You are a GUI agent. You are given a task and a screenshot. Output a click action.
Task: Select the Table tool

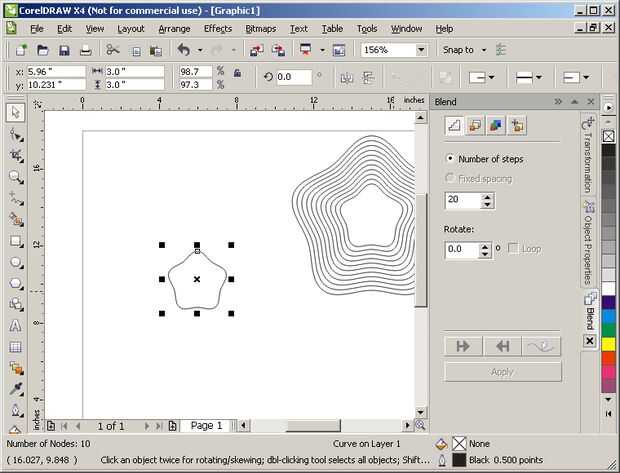pos(16,347)
